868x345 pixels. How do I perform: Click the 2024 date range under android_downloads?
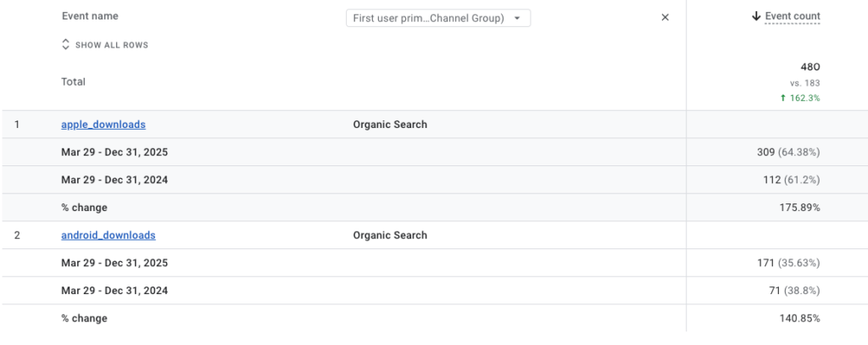[114, 291]
